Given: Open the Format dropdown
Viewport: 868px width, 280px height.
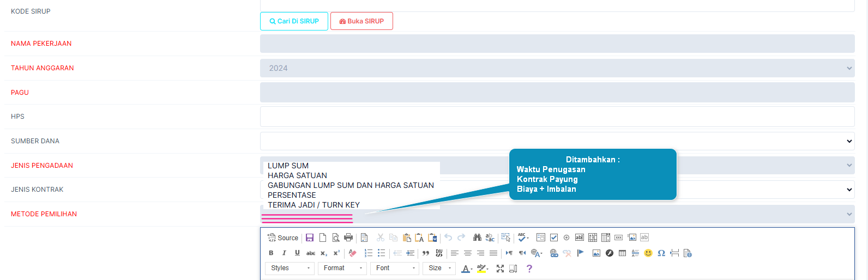Looking at the screenshot, I should pyautogui.click(x=342, y=268).
